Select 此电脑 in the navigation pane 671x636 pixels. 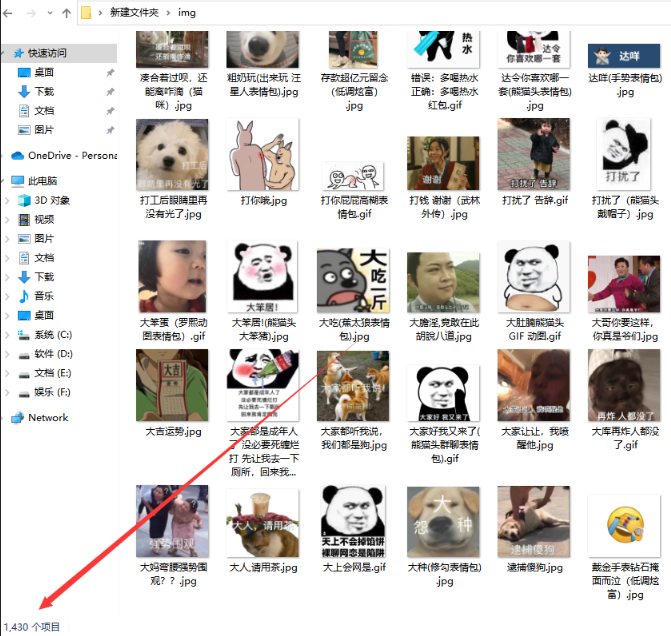click(34, 181)
